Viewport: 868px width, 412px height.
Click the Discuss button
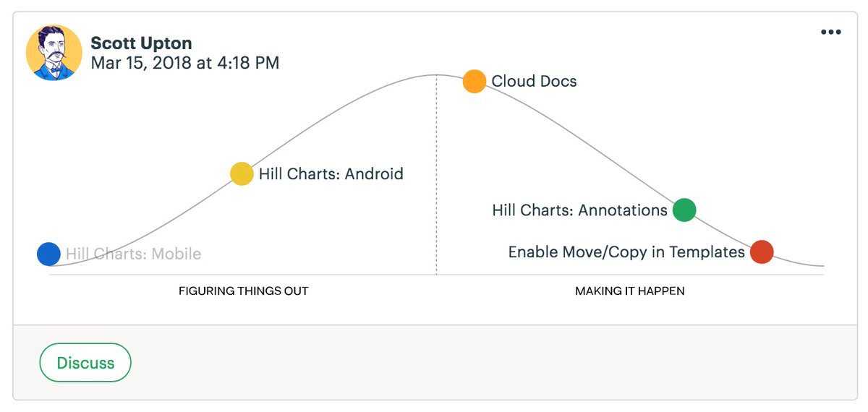click(85, 363)
